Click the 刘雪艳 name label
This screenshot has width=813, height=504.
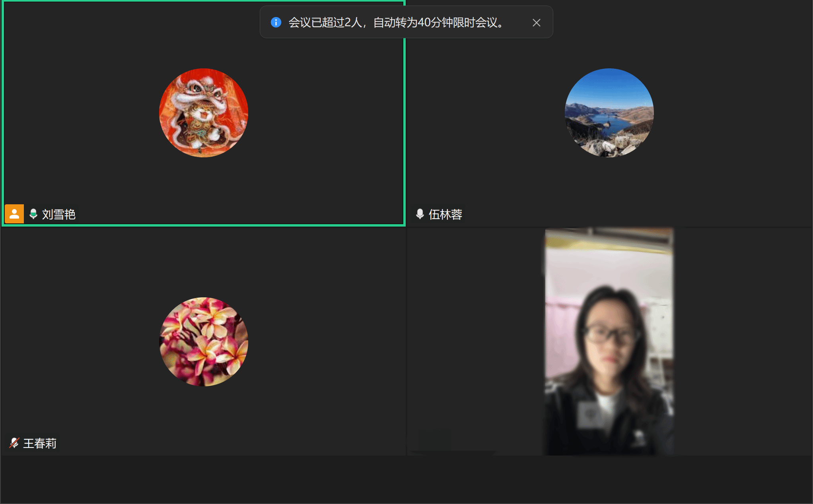(59, 215)
